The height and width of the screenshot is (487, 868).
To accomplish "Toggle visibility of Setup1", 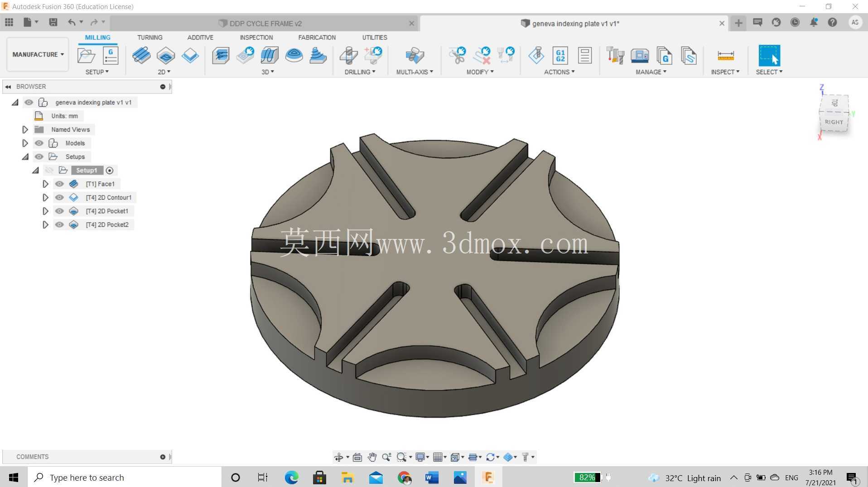I will [x=49, y=170].
